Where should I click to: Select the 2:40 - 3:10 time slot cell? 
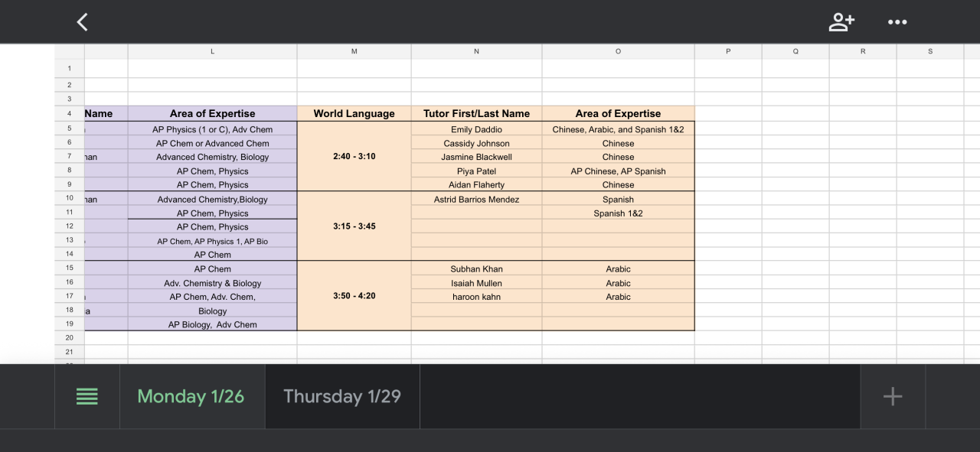(x=354, y=156)
